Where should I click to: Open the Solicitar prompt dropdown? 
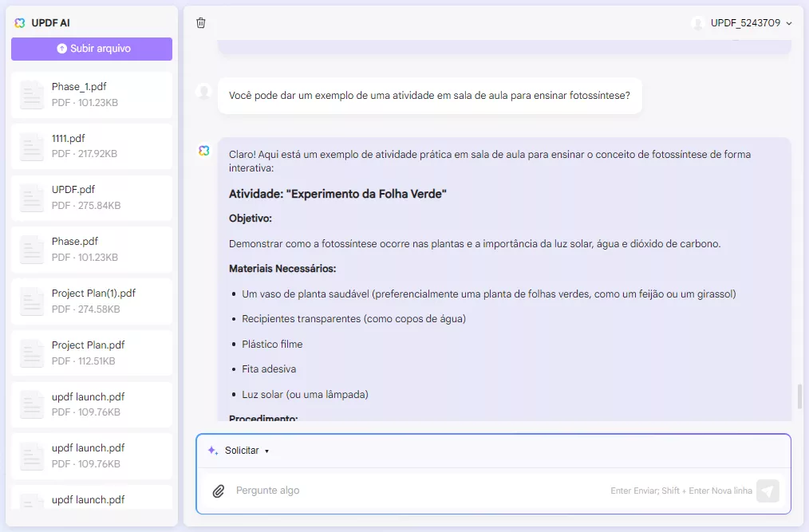[x=244, y=450]
